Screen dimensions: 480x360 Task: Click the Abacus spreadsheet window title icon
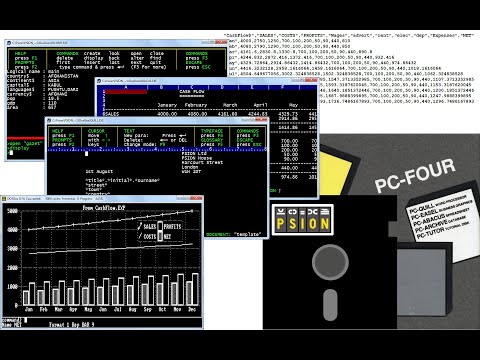click(x=99, y=81)
